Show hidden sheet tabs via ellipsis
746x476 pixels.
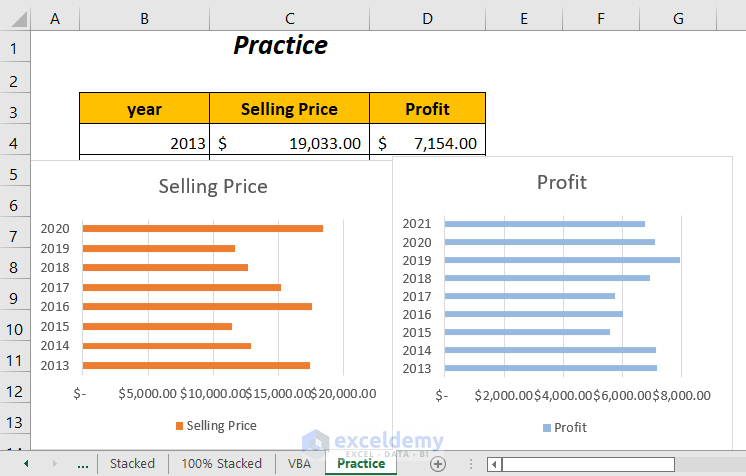(x=82, y=464)
